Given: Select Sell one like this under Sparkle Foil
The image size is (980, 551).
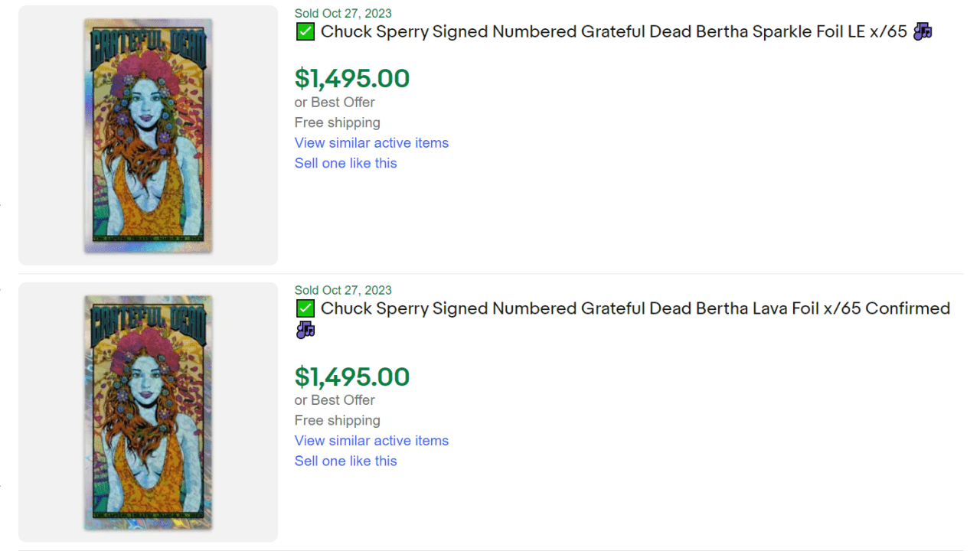Looking at the screenshot, I should tap(345, 163).
